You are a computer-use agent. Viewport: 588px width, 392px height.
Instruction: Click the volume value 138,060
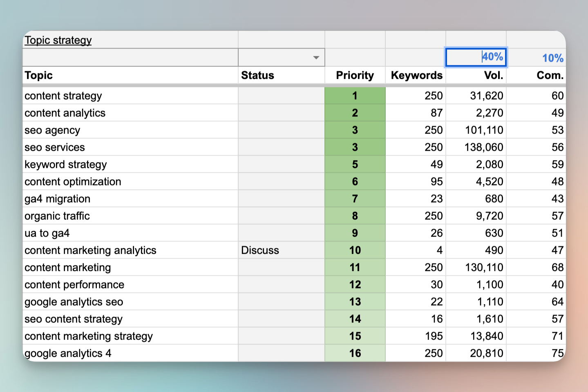click(x=484, y=147)
